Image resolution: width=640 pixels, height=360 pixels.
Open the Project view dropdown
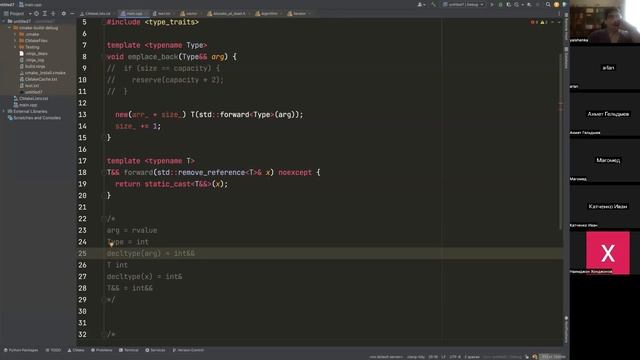18,13
